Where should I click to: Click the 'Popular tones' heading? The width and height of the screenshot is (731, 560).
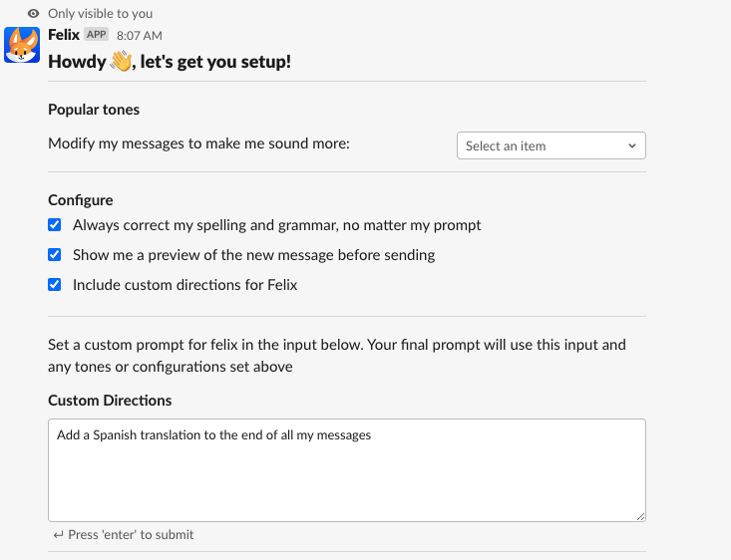94,110
